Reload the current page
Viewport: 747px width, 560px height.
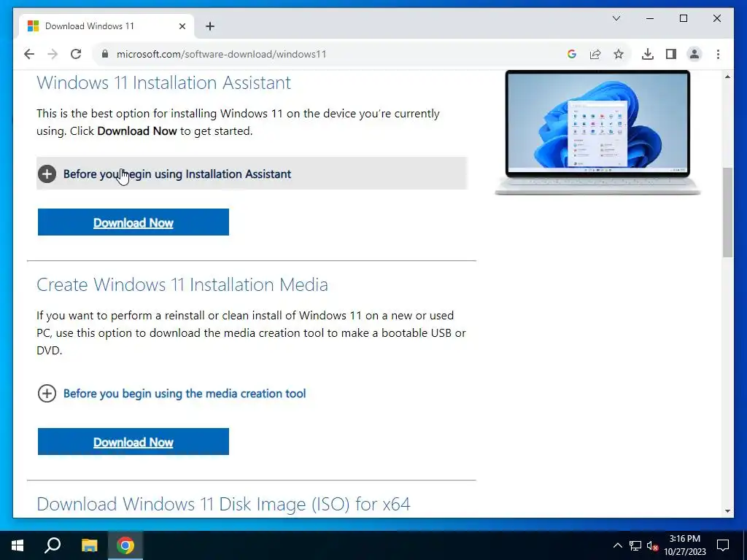(x=76, y=54)
